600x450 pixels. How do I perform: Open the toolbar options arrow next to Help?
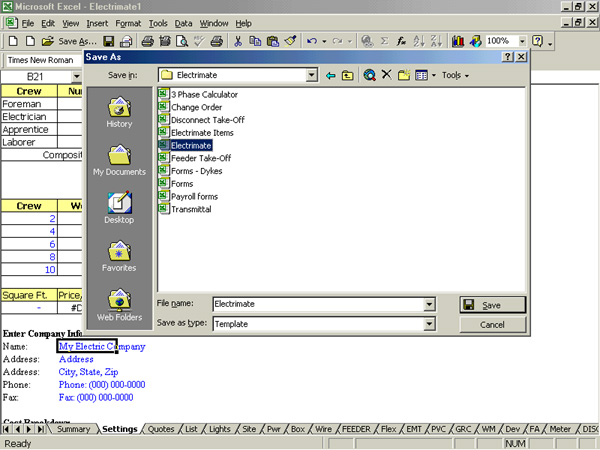point(550,44)
